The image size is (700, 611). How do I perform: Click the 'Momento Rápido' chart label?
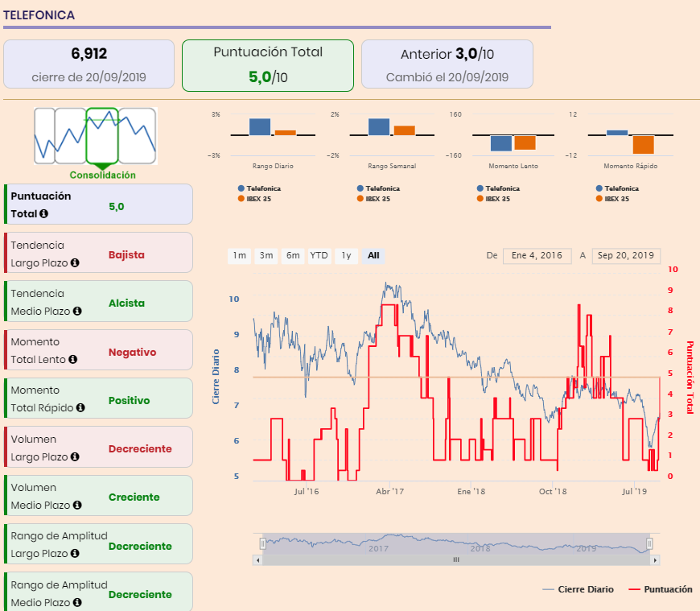[x=630, y=166]
